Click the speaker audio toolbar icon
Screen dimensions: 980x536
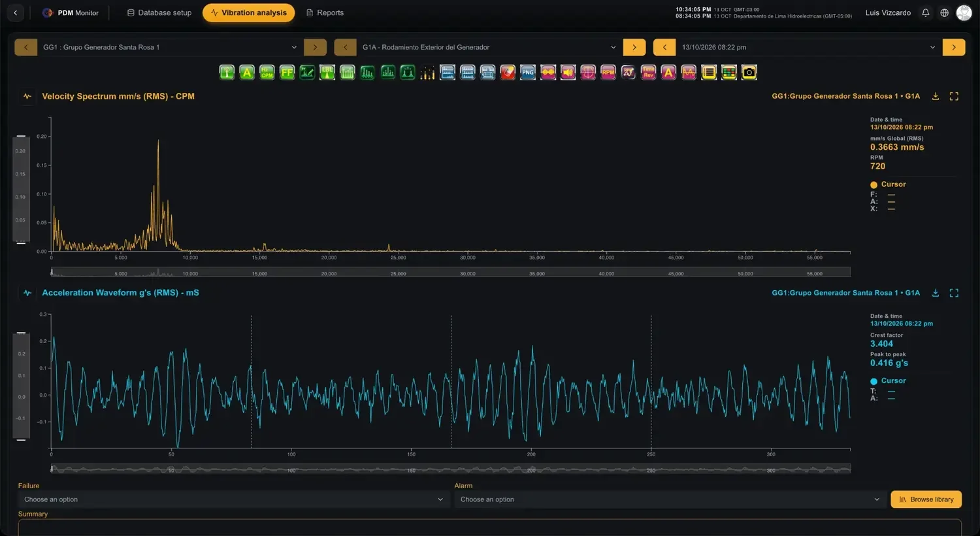point(568,73)
